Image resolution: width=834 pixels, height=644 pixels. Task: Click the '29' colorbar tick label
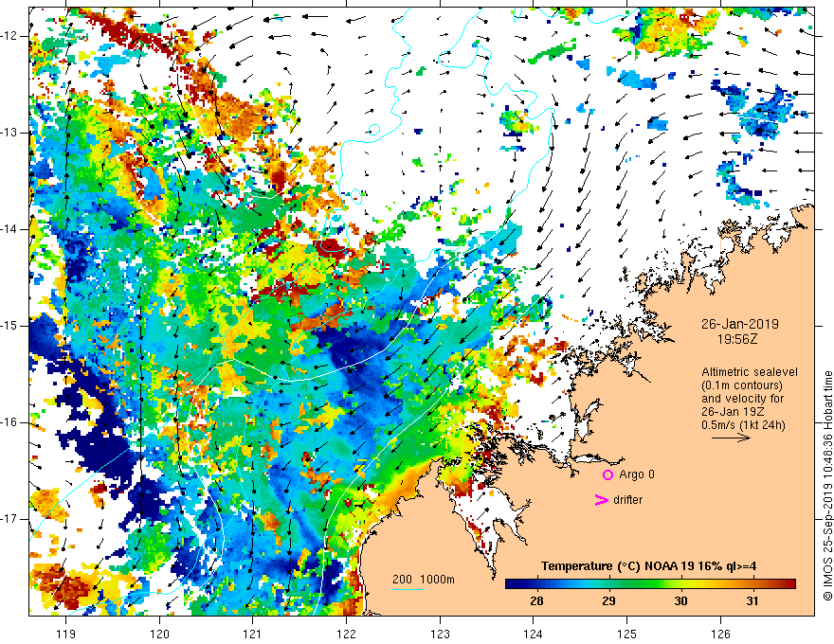click(x=608, y=601)
